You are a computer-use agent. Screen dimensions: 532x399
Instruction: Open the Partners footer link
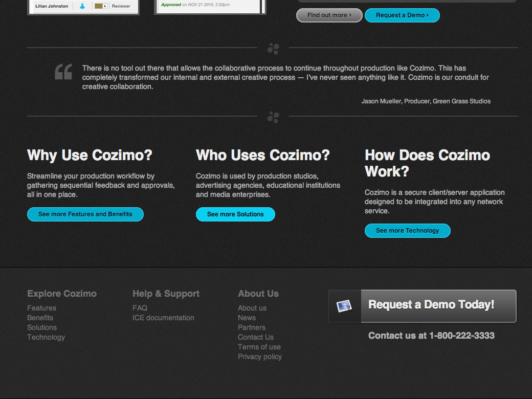[x=251, y=327]
